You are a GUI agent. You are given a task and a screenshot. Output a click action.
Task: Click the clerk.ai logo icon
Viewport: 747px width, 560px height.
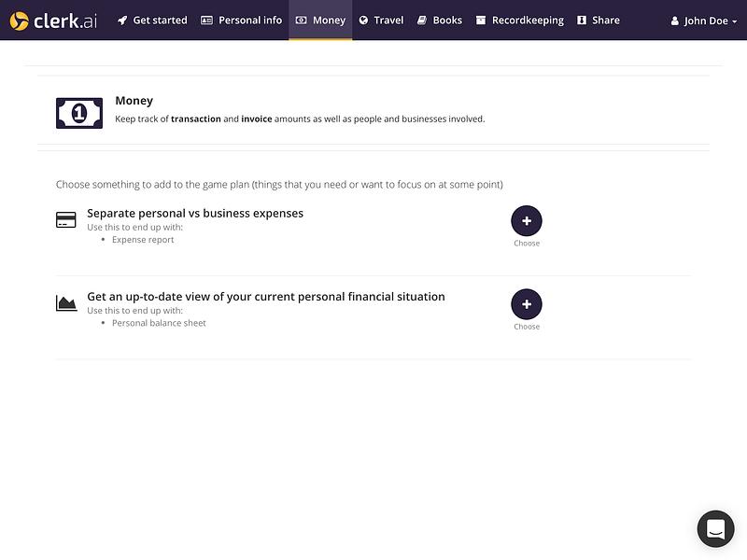[x=20, y=21]
